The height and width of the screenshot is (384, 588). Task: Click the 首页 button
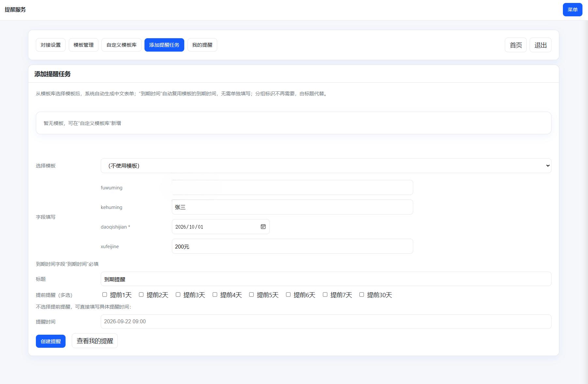(515, 45)
